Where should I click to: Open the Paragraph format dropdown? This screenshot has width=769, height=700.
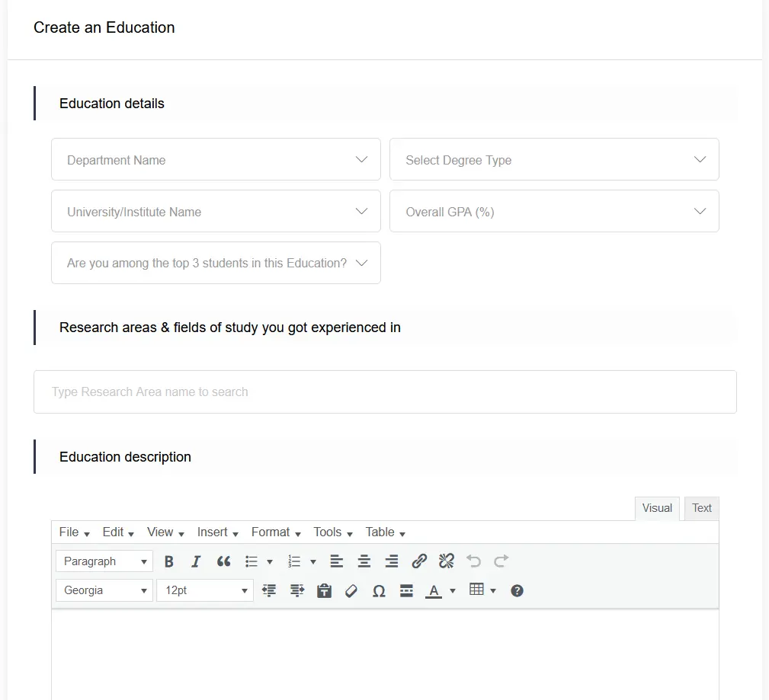pos(104,561)
